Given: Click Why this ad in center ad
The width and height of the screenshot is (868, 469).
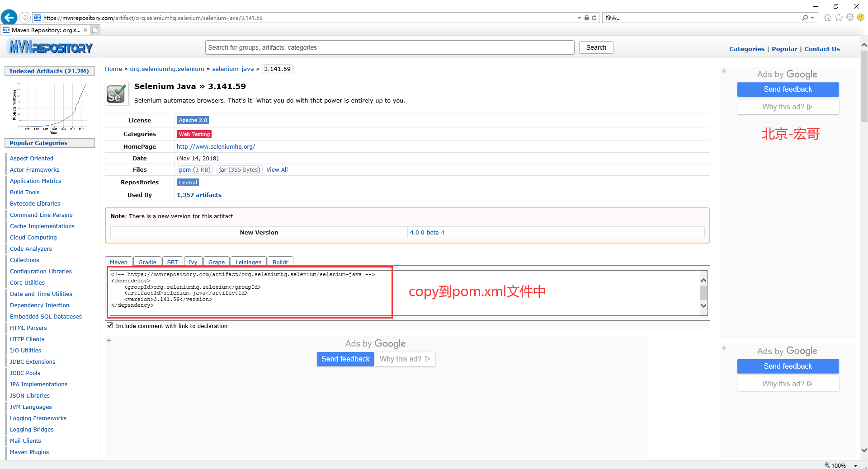Looking at the screenshot, I should point(405,359).
